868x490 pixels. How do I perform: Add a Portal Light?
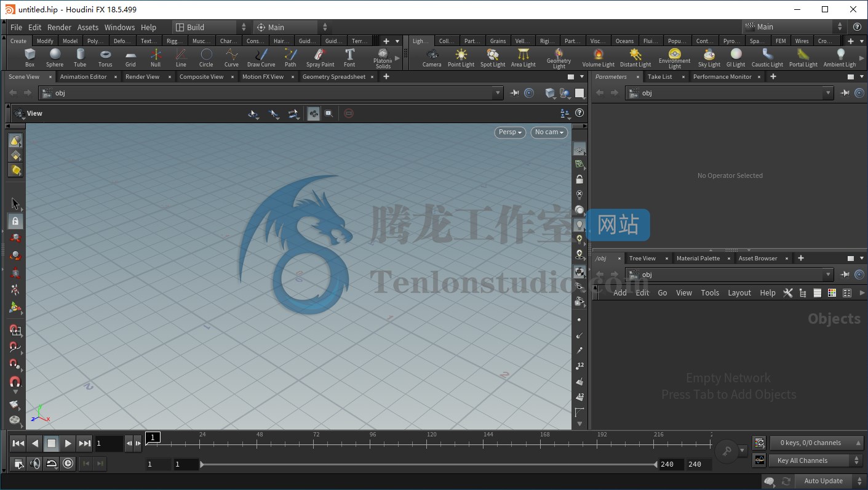click(803, 57)
